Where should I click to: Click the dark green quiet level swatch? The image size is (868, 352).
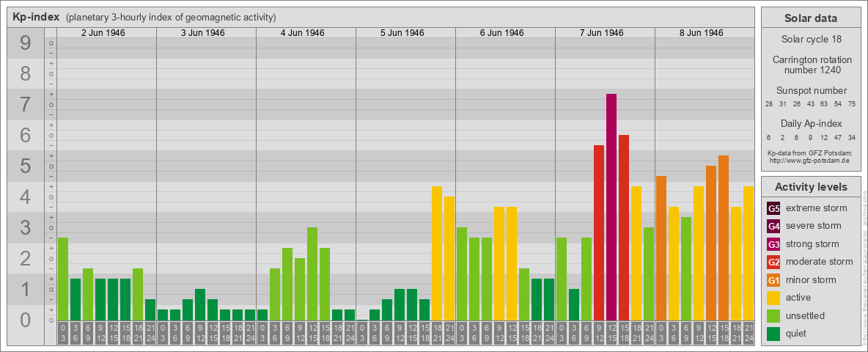tap(773, 334)
